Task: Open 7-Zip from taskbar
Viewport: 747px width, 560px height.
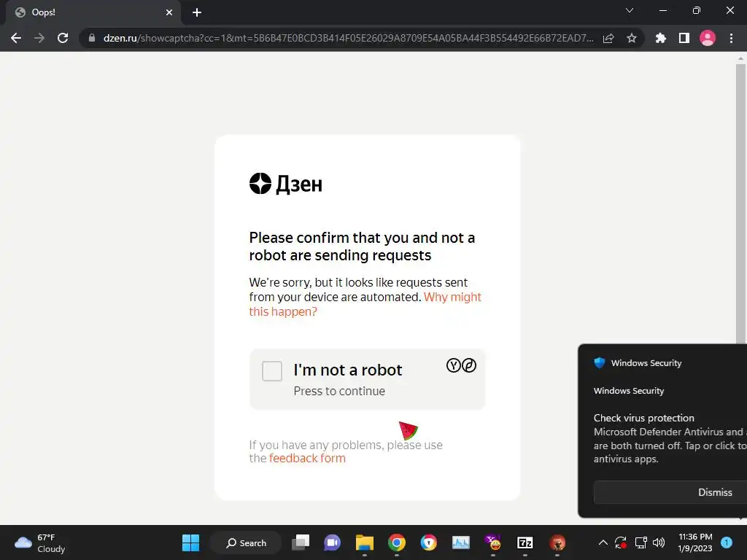Action: 525,542
